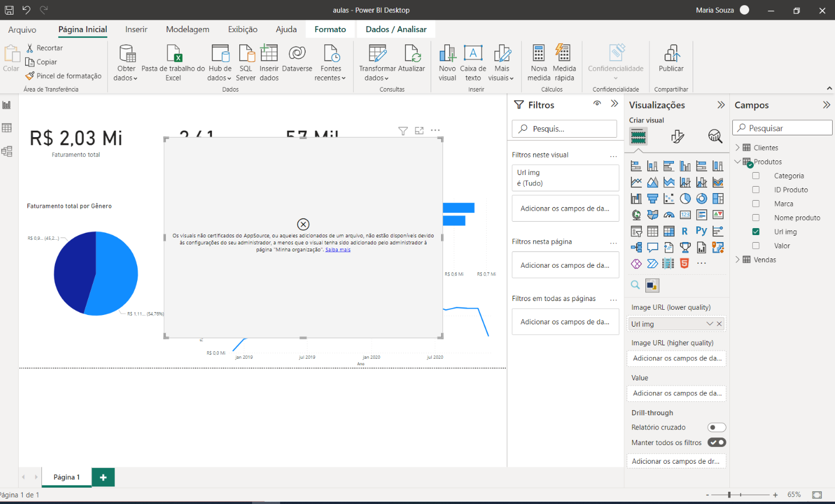The height and width of the screenshot is (504, 835).
Task: Switch to the Modelagem ribbon tab
Action: [187, 29]
